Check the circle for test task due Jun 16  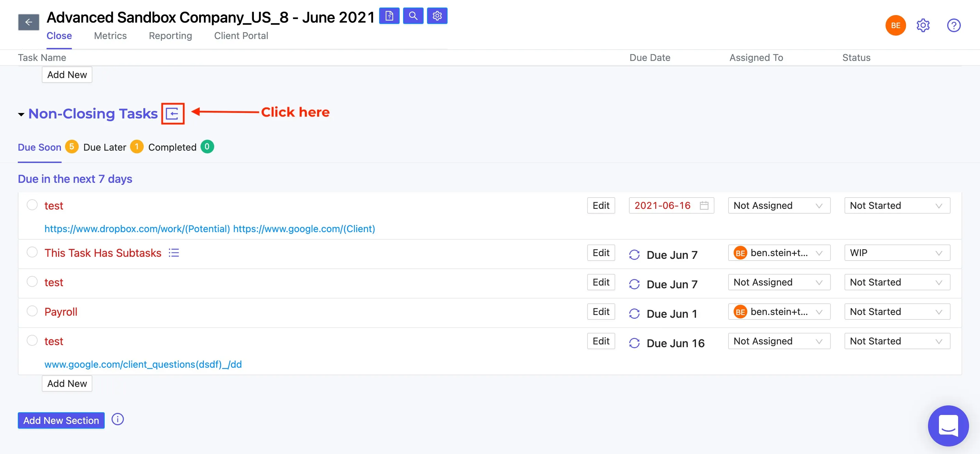pyautogui.click(x=33, y=340)
